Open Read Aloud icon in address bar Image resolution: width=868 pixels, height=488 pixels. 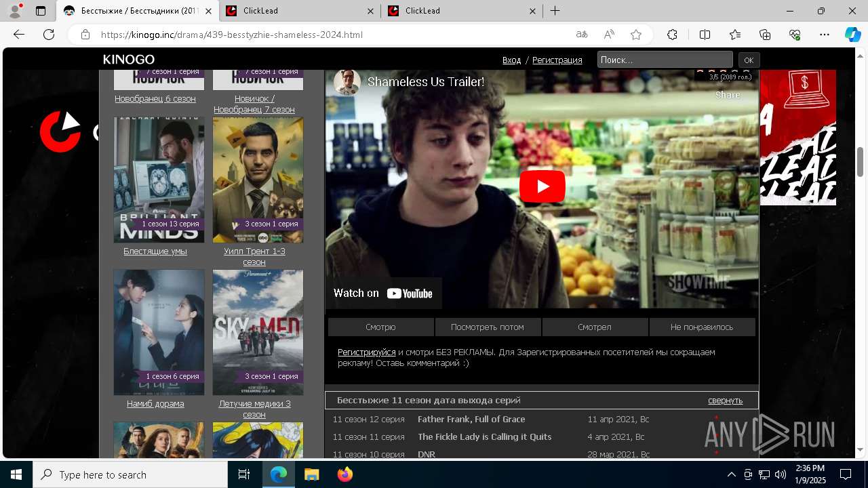(x=609, y=35)
